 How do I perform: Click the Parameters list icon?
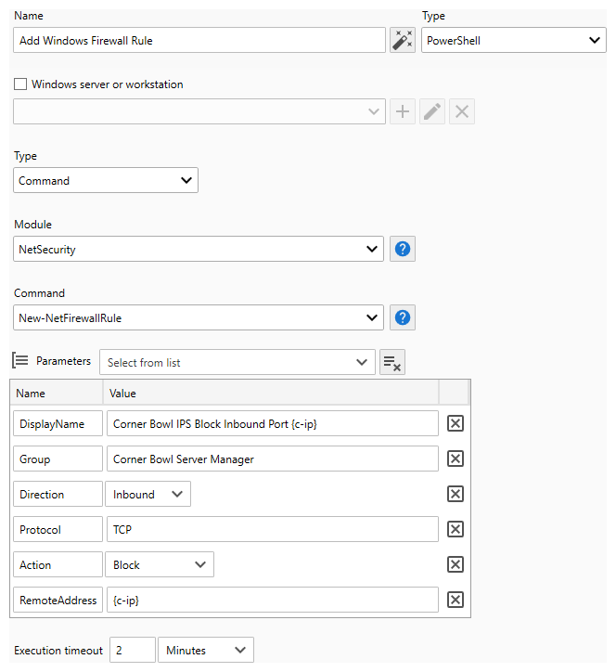pos(20,360)
